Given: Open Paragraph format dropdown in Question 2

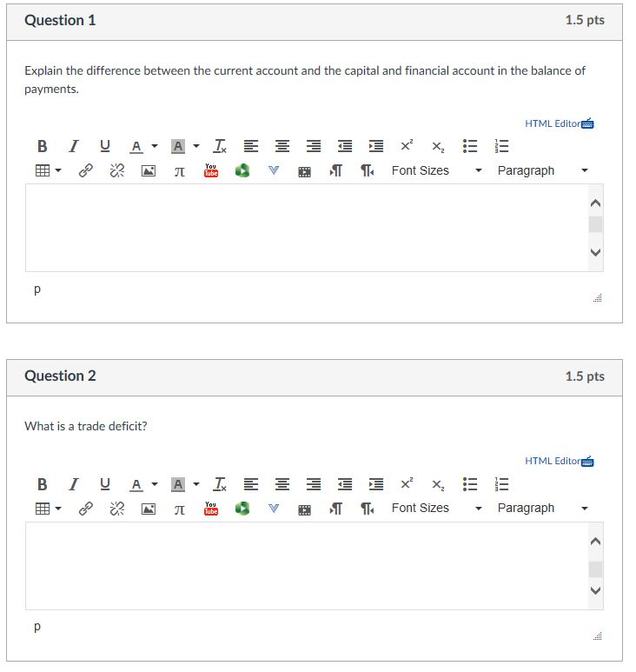Looking at the screenshot, I should [542, 509].
